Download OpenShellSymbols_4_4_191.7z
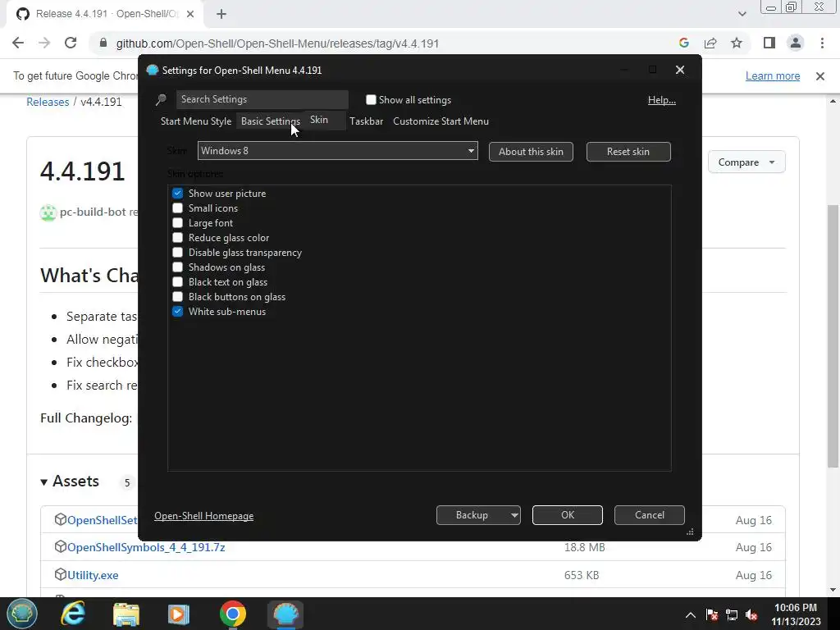840x630 pixels. [146, 547]
